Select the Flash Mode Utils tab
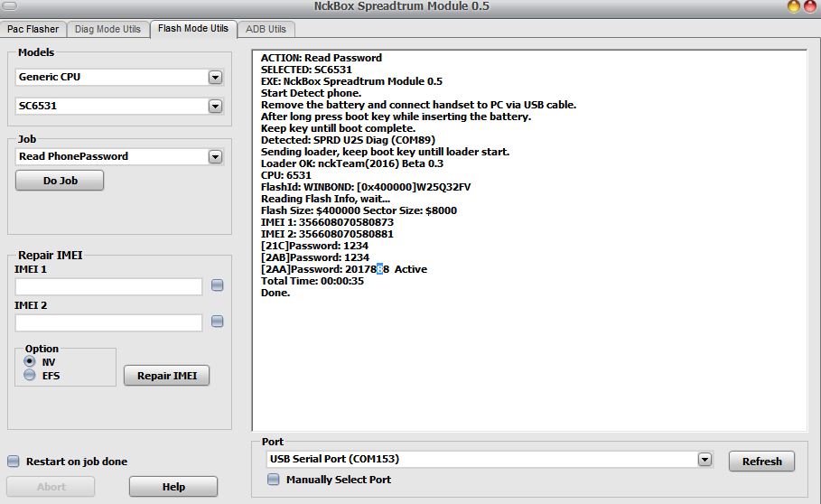 (193, 28)
